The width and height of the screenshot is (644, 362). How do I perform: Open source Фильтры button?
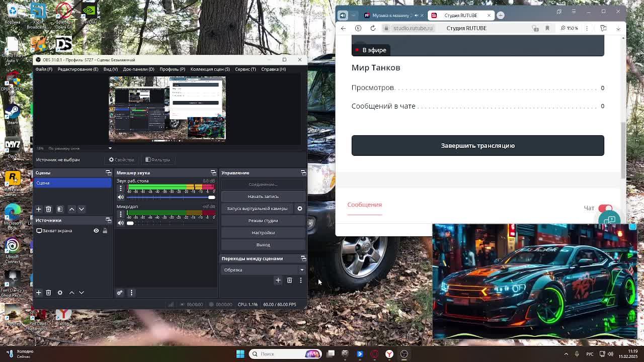pyautogui.click(x=158, y=160)
